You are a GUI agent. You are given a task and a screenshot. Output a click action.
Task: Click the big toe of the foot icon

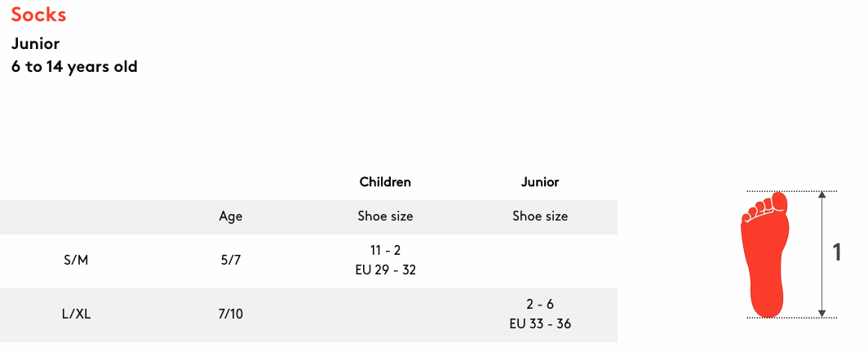click(x=779, y=202)
